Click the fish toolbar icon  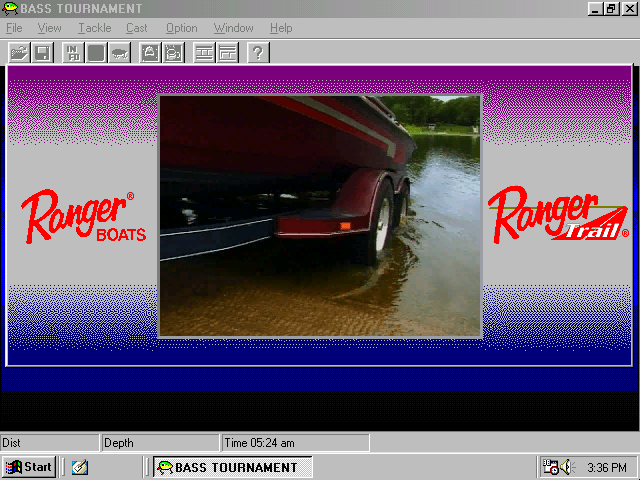(x=120, y=53)
